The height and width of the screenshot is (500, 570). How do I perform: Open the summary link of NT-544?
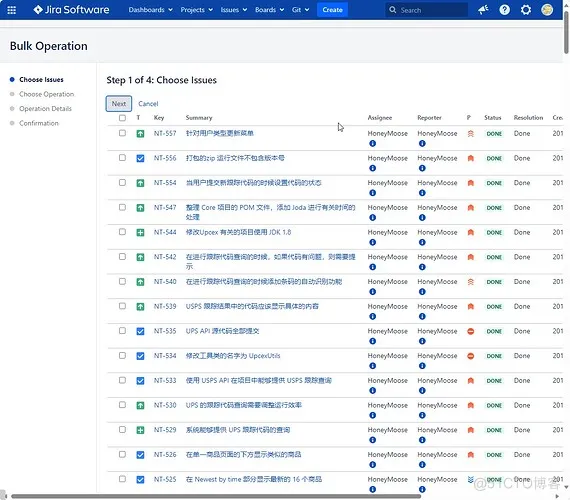(238, 232)
